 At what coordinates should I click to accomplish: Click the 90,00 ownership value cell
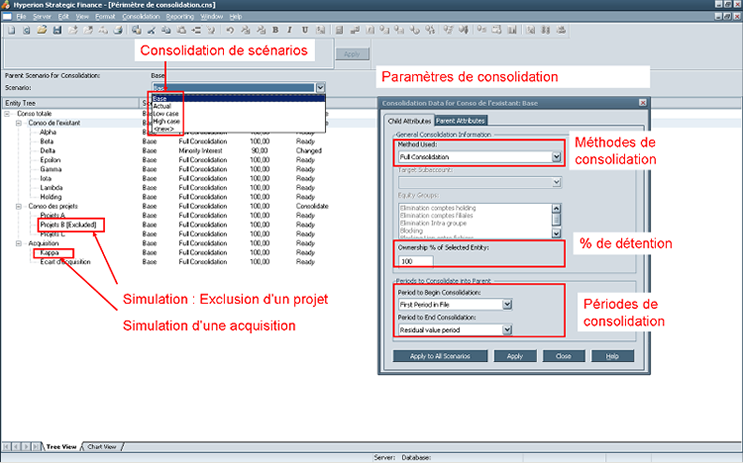[260, 151]
